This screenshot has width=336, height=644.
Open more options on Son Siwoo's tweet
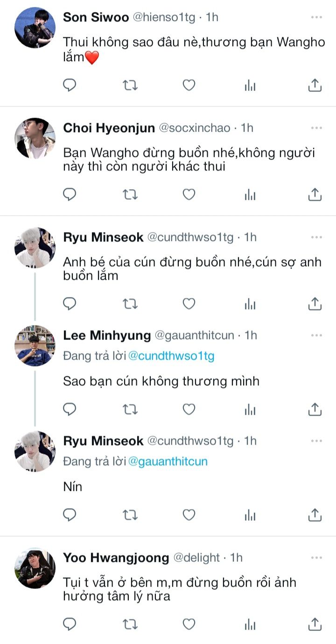[316, 17]
